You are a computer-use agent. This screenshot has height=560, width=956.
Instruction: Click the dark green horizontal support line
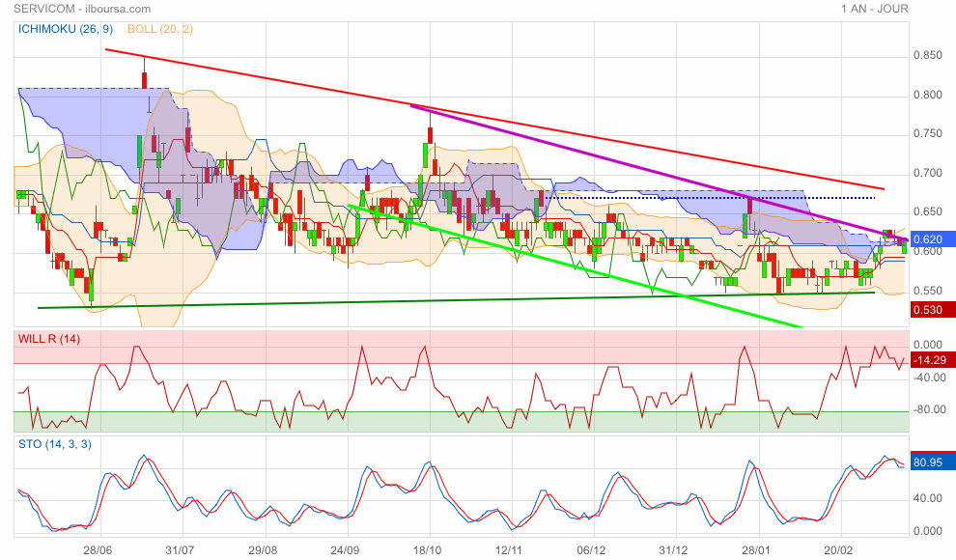[x=456, y=300]
